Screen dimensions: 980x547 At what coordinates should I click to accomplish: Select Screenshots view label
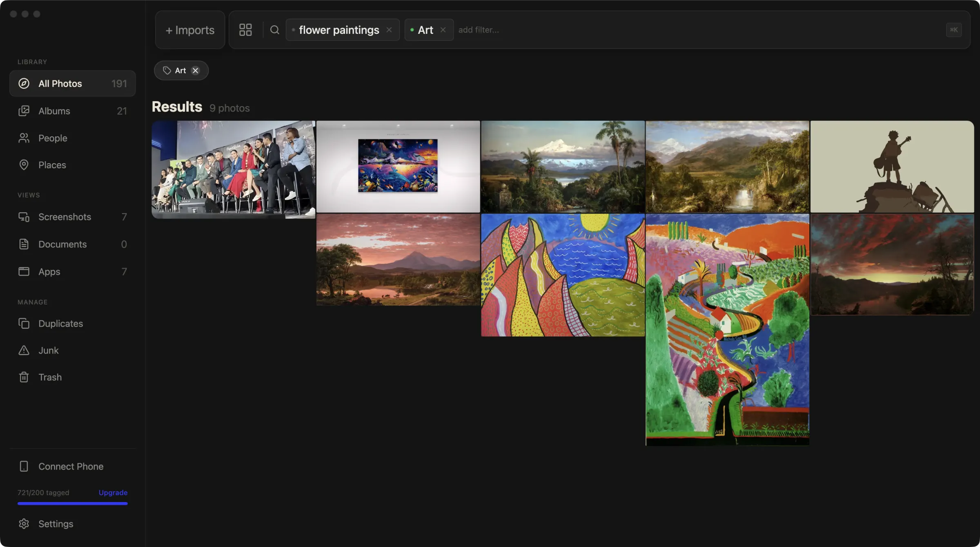(65, 217)
